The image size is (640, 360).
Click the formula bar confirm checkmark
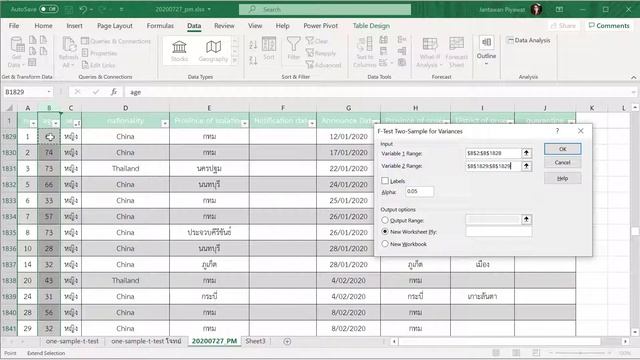point(96,92)
